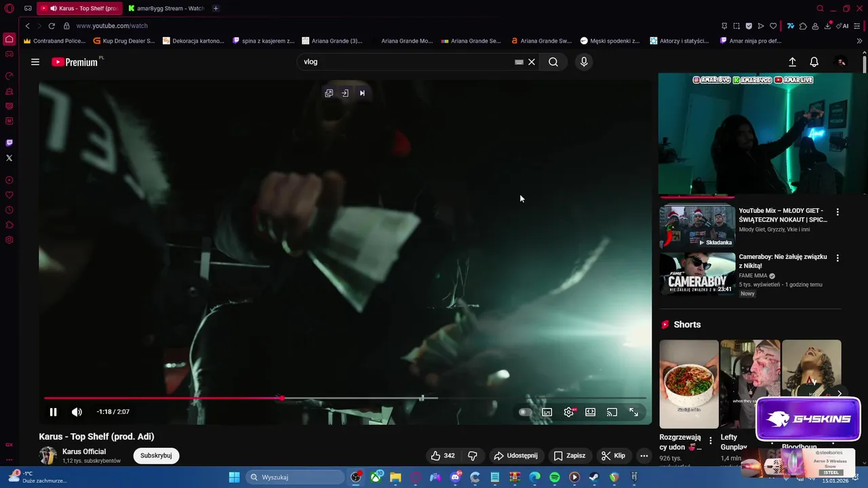The height and width of the screenshot is (488, 868).
Task: Expand hidden bookmarks chevron
Action: point(860,41)
